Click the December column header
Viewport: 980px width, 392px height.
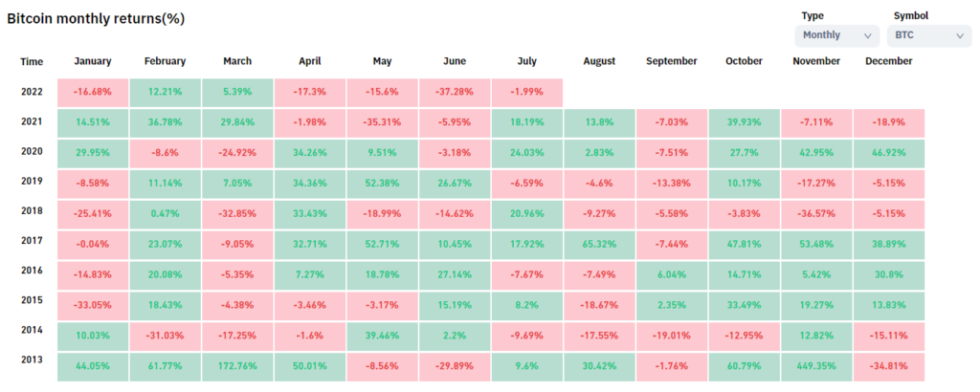tap(889, 61)
